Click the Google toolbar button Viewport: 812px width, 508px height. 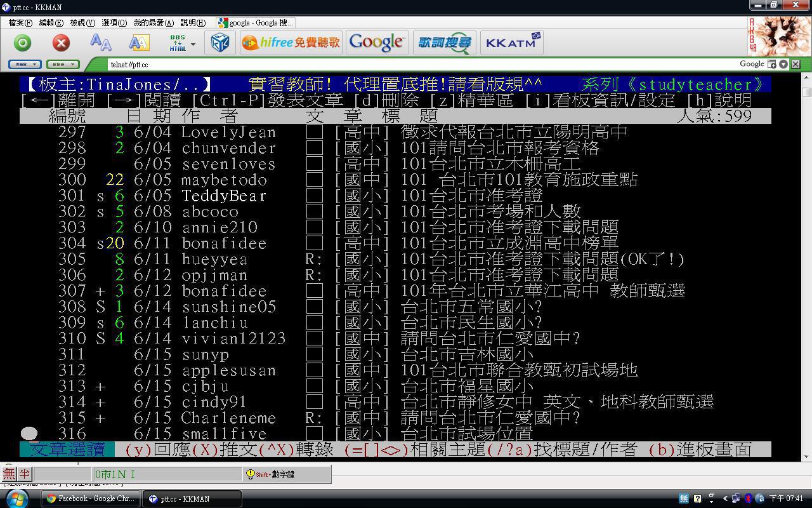tap(377, 43)
